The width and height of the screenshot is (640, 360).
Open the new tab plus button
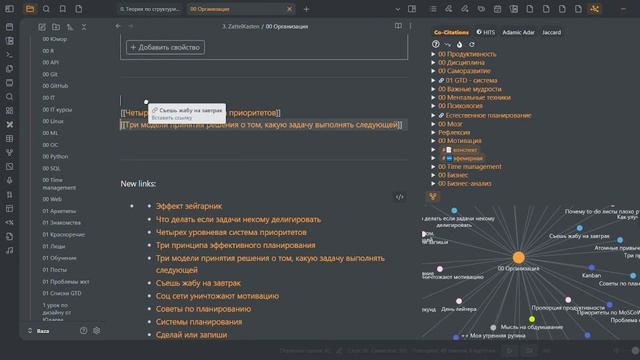[x=307, y=9]
